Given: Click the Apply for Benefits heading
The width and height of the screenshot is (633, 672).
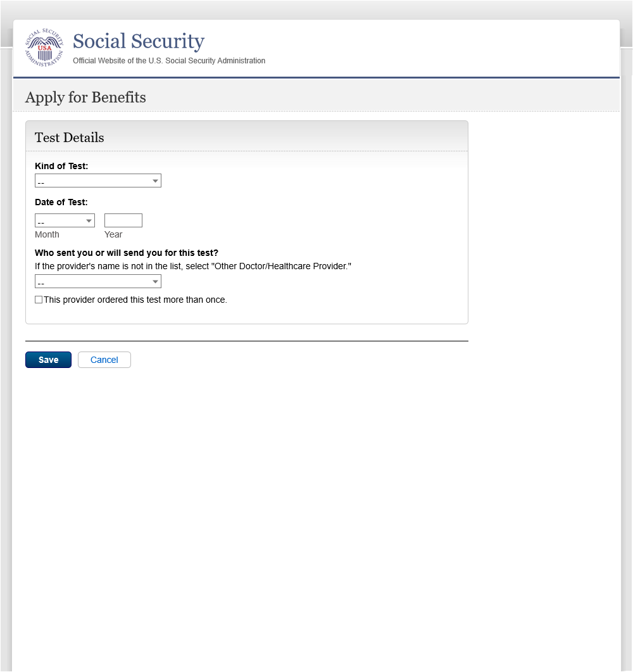Looking at the screenshot, I should pyautogui.click(x=85, y=98).
